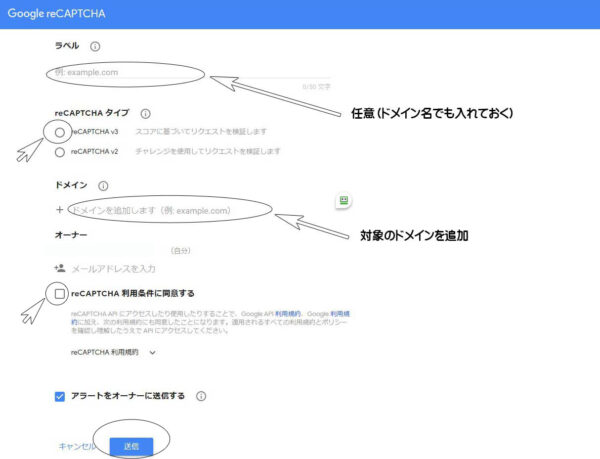The width and height of the screenshot is (600, 459).
Task: Click the メールアドレスを入力 owner email field
Action: 114,269
